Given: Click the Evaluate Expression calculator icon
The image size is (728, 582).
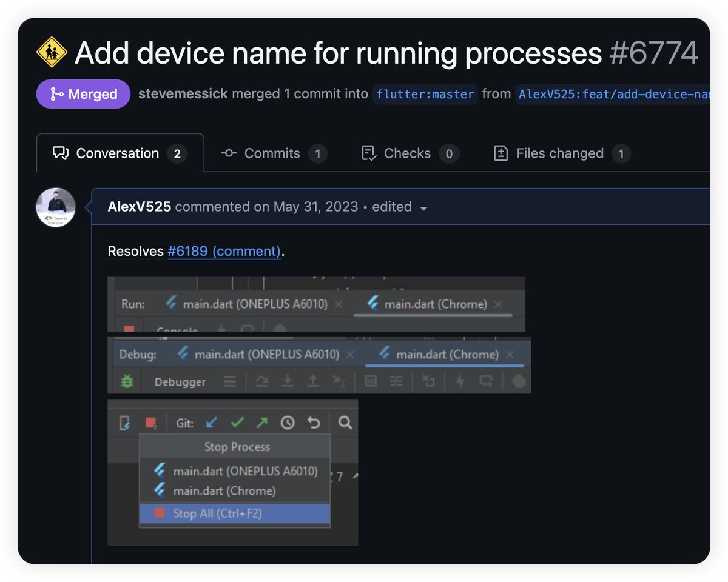Looking at the screenshot, I should pyautogui.click(x=371, y=381).
